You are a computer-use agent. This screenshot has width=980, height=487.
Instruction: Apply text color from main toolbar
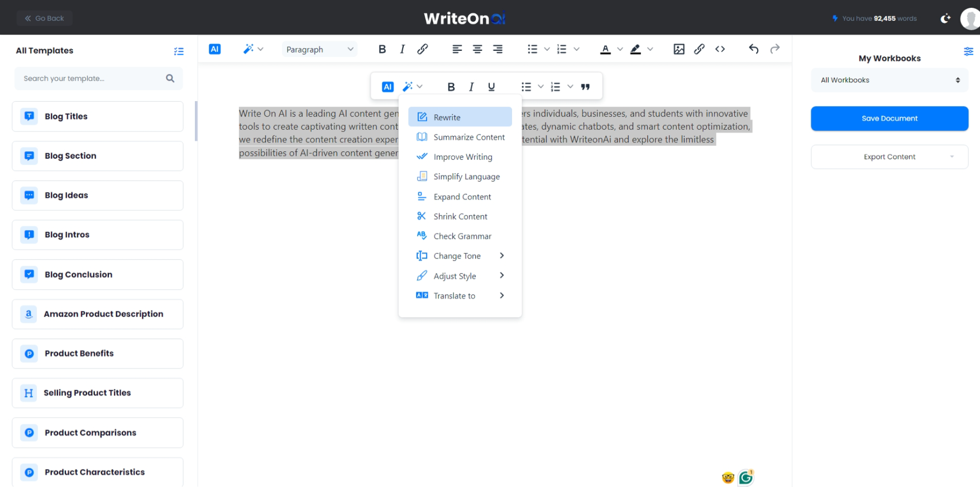(605, 49)
